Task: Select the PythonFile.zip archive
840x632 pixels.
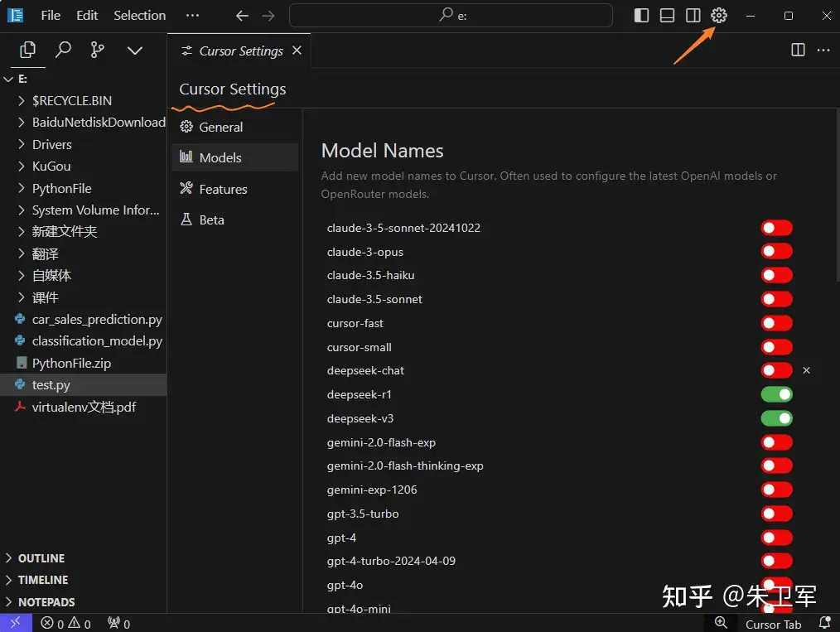Action: pyautogui.click(x=83, y=363)
